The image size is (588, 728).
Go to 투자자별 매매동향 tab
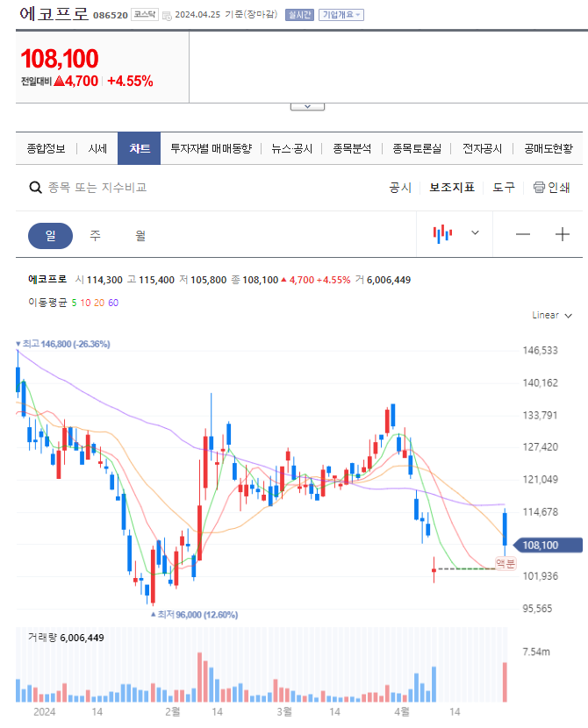click(x=211, y=149)
